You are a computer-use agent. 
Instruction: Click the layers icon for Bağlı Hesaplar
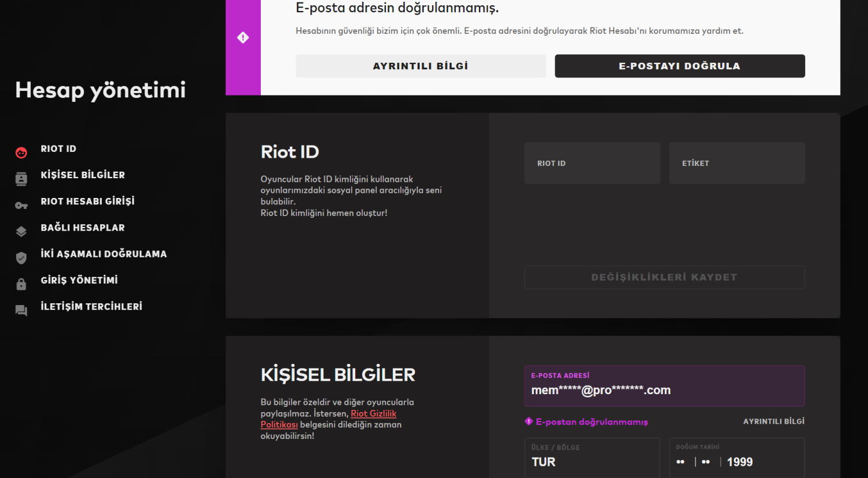point(22,231)
